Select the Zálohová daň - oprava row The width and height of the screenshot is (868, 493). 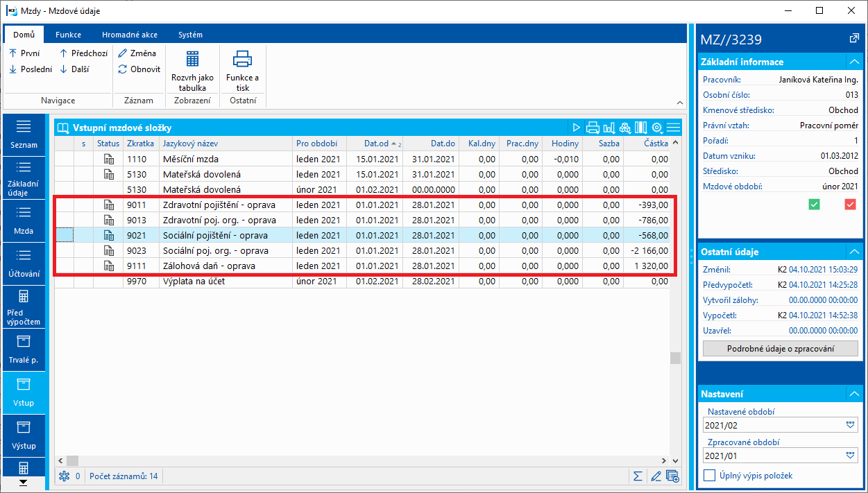point(363,266)
